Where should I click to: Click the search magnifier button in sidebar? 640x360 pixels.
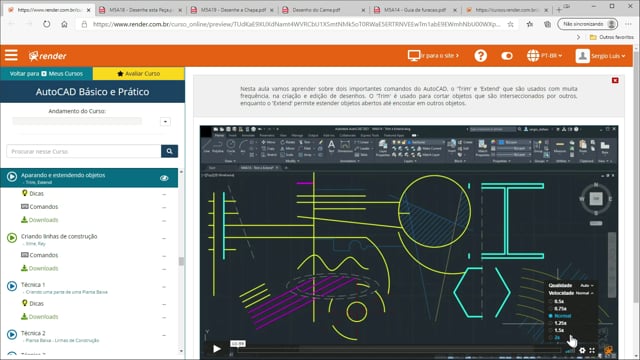point(169,151)
